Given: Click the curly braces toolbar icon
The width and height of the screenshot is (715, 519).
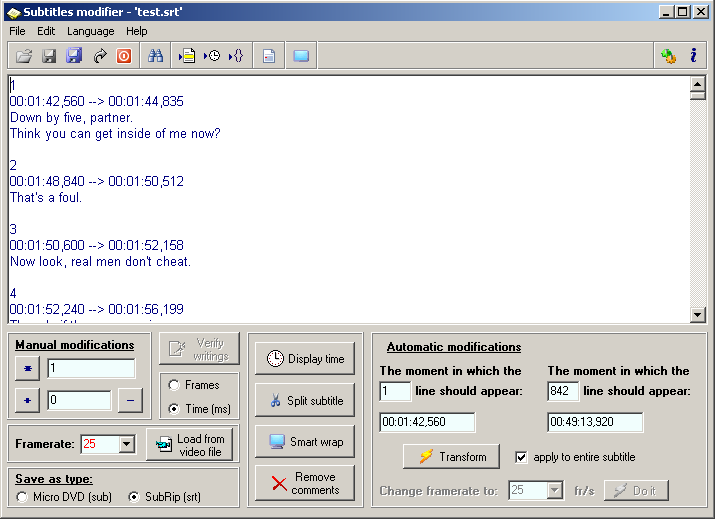Looking at the screenshot, I should click(x=236, y=56).
